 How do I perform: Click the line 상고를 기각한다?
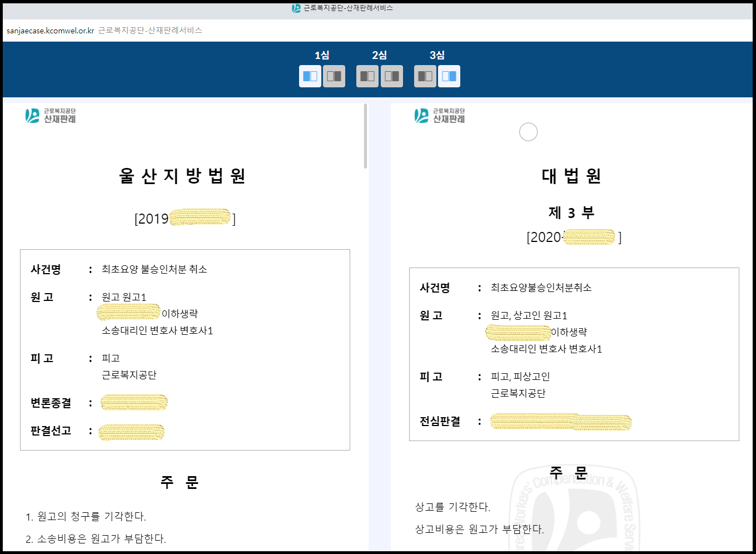coord(453,507)
